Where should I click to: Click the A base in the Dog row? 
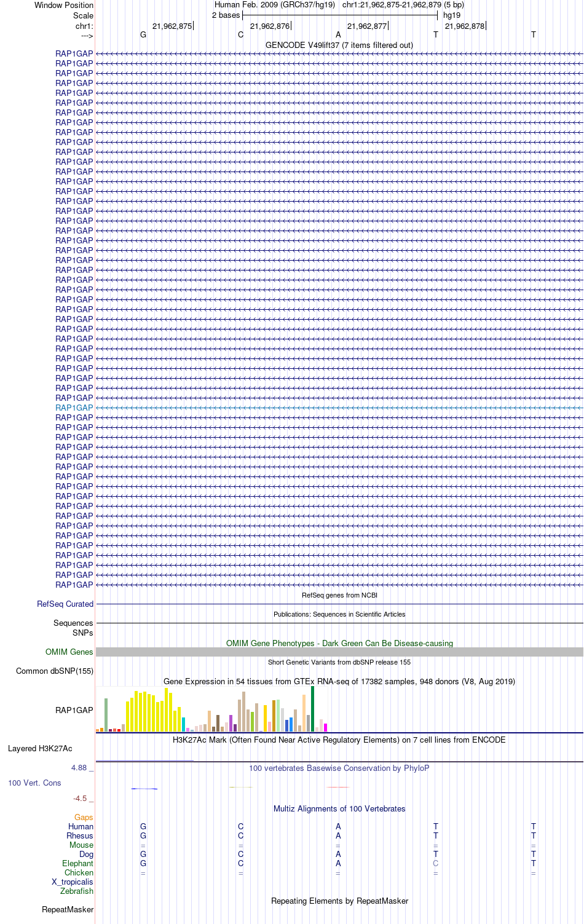338,854
